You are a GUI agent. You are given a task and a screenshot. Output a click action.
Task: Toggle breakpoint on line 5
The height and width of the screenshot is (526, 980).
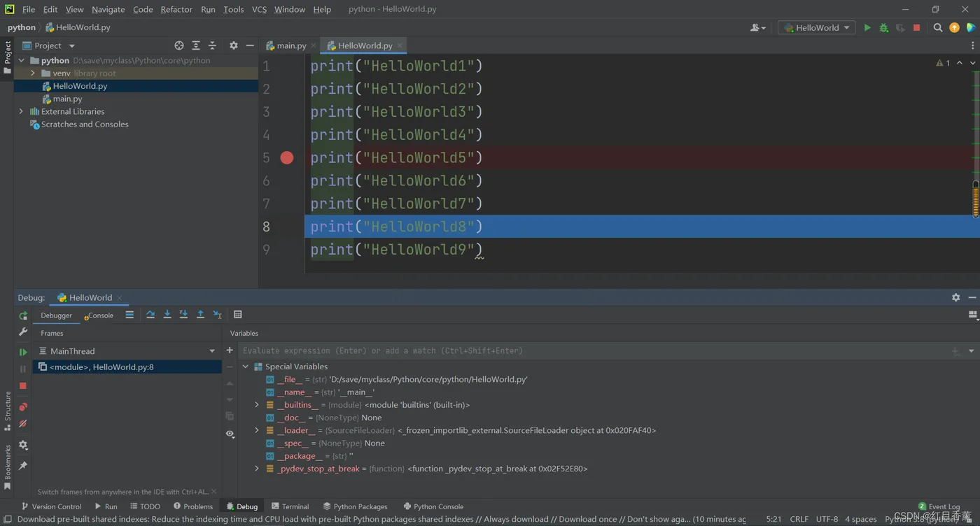(287, 158)
